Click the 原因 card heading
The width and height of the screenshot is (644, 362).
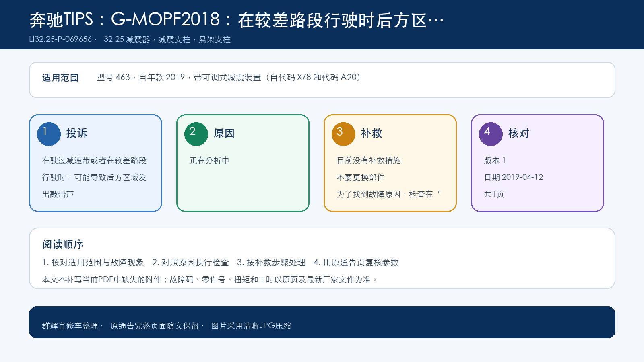(224, 133)
